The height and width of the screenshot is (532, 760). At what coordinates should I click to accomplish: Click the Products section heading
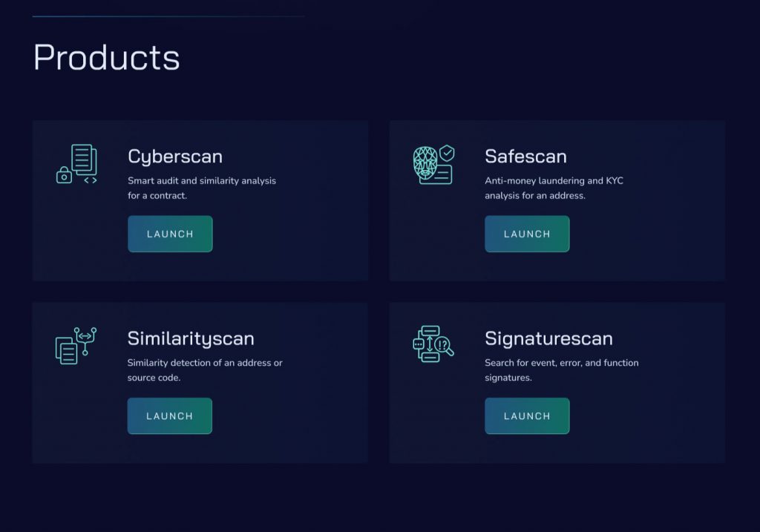[x=107, y=57]
